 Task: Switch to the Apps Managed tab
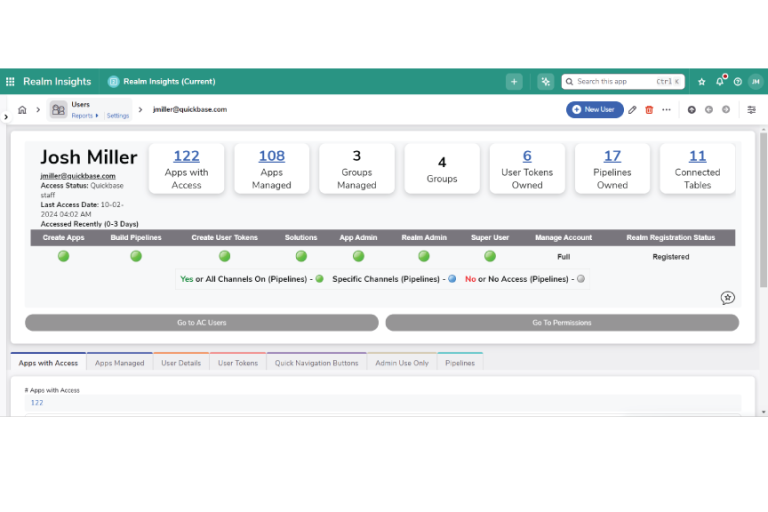(119, 363)
